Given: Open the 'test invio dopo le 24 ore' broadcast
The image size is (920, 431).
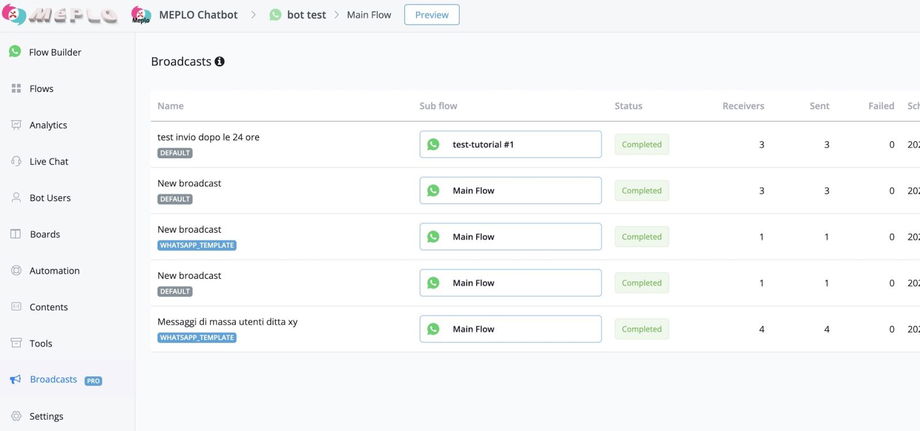Looking at the screenshot, I should 208,137.
